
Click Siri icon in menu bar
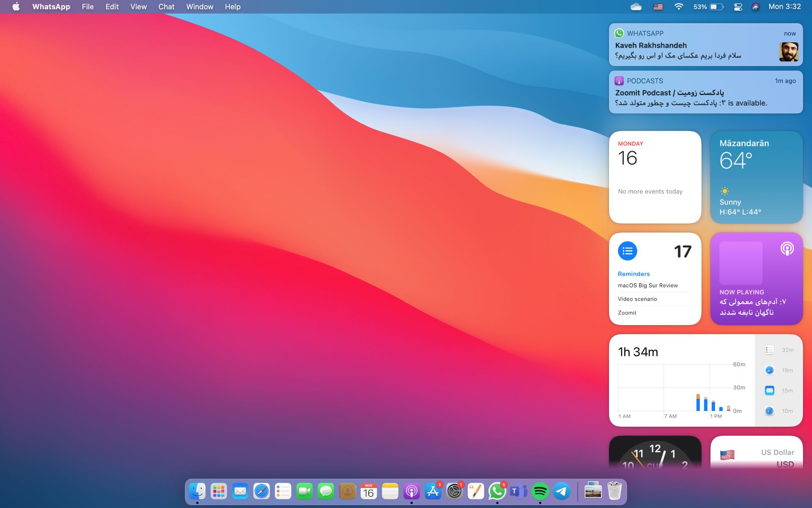755,7
